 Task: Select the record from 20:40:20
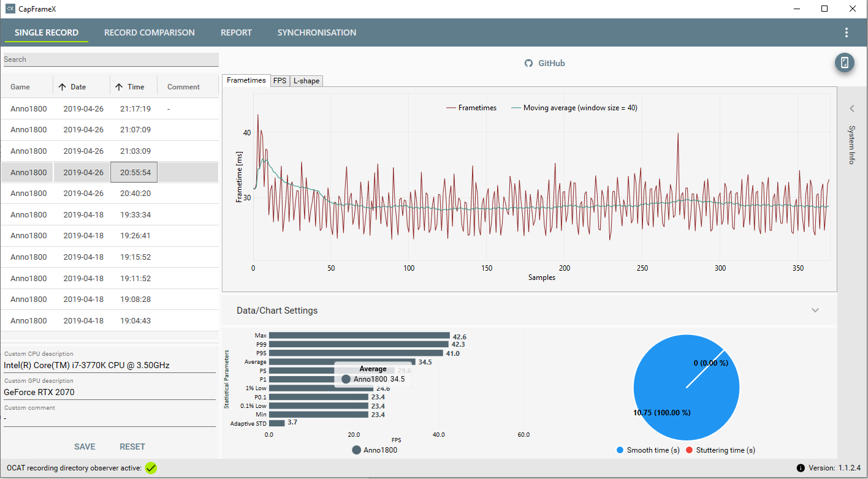[x=110, y=193]
